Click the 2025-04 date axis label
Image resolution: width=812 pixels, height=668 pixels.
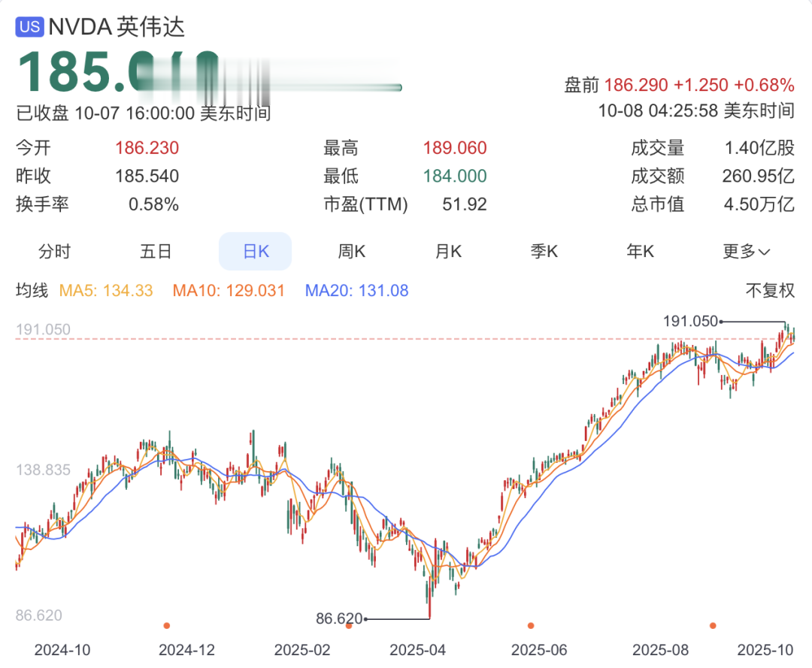[x=417, y=650]
